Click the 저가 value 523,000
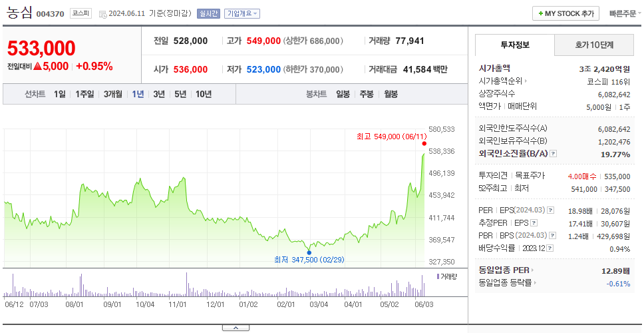The height and width of the screenshot is (333, 644). click(263, 69)
